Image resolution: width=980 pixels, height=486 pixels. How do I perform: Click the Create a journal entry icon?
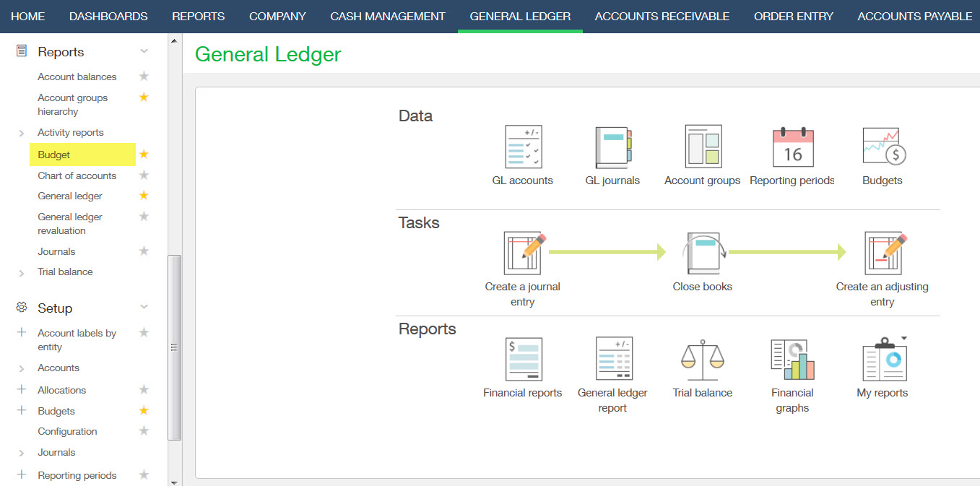click(x=523, y=253)
